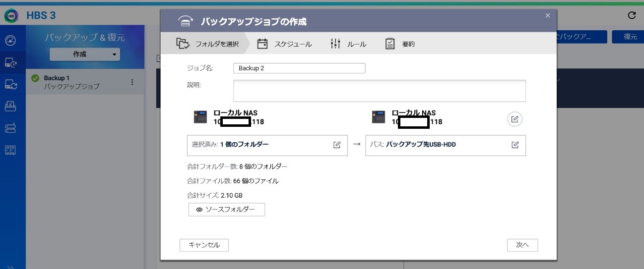Click the キャンセル button

tap(204, 245)
